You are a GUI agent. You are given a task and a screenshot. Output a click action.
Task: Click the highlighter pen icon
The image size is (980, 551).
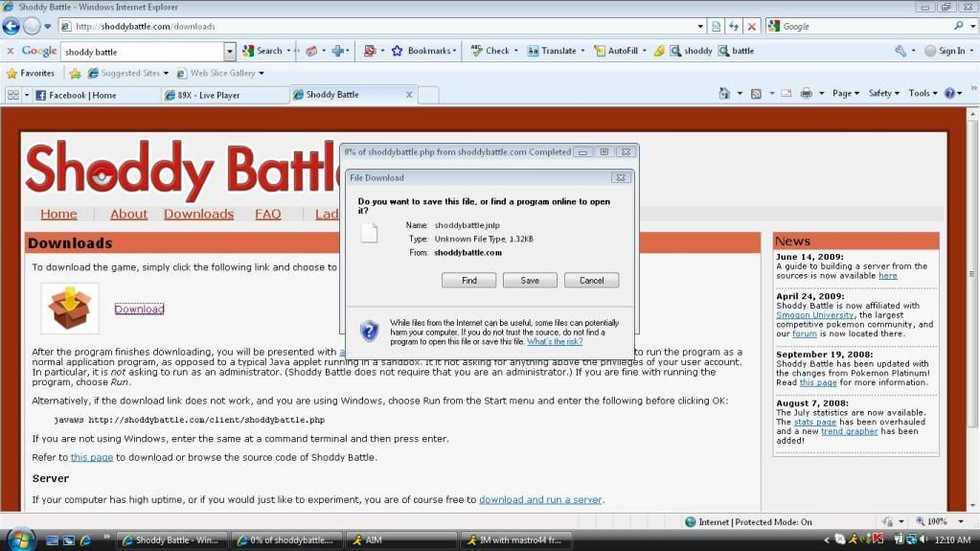pyautogui.click(x=659, y=52)
